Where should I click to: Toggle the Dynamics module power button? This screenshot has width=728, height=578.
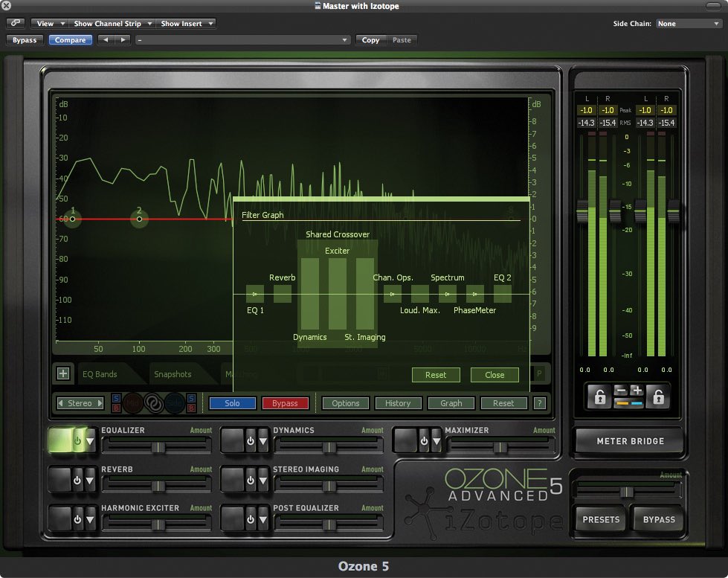point(251,440)
